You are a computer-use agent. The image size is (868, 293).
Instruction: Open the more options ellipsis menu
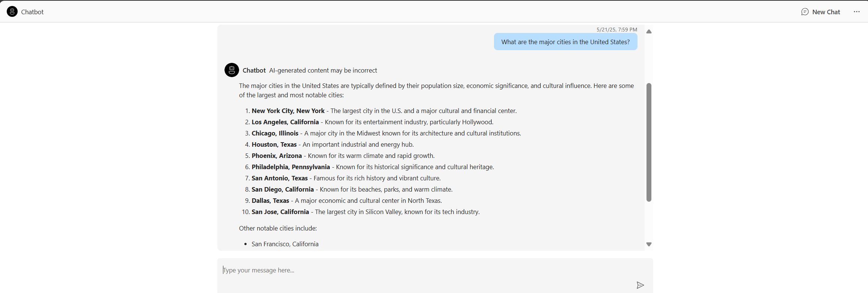pyautogui.click(x=857, y=12)
